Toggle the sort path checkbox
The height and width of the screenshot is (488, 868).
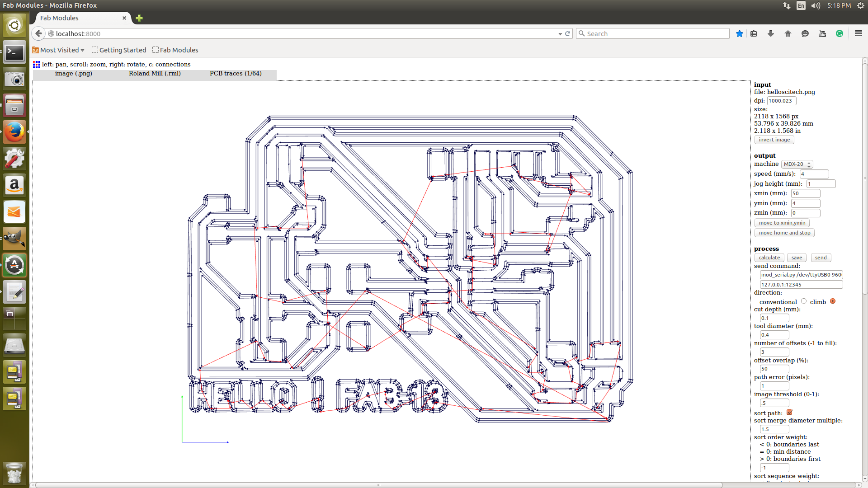coord(789,412)
